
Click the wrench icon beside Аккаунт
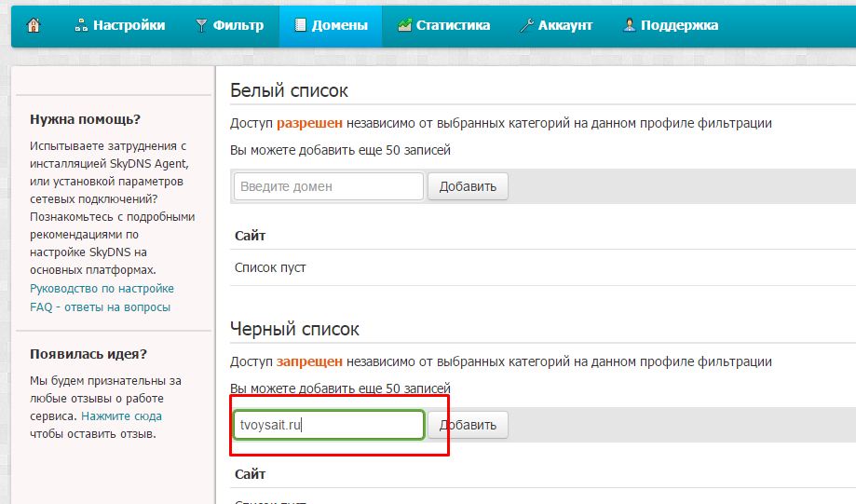pos(526,25)
